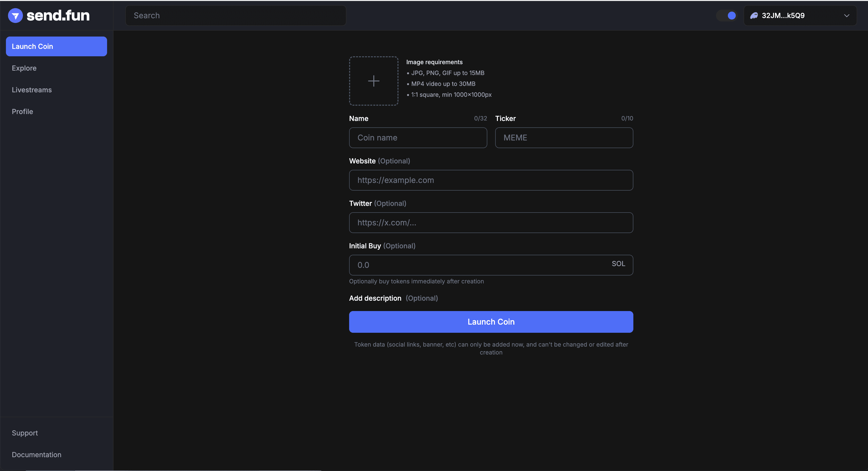
Task: Open the wallet account dropdown
Action: [x=800, y=15]
